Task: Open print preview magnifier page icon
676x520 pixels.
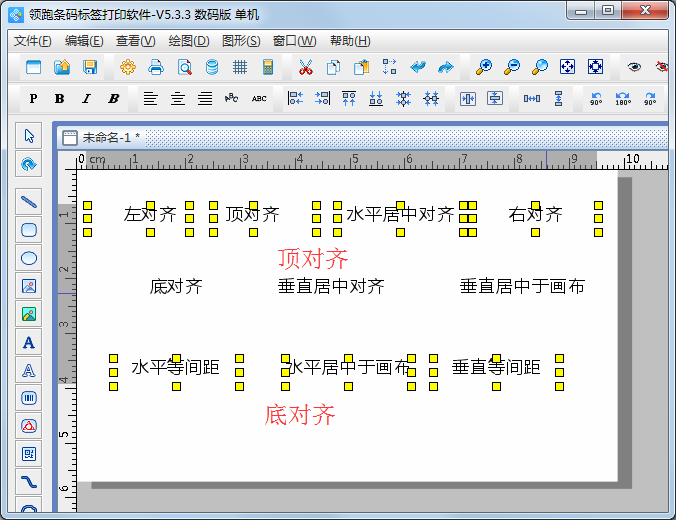Action: (185, 67)
